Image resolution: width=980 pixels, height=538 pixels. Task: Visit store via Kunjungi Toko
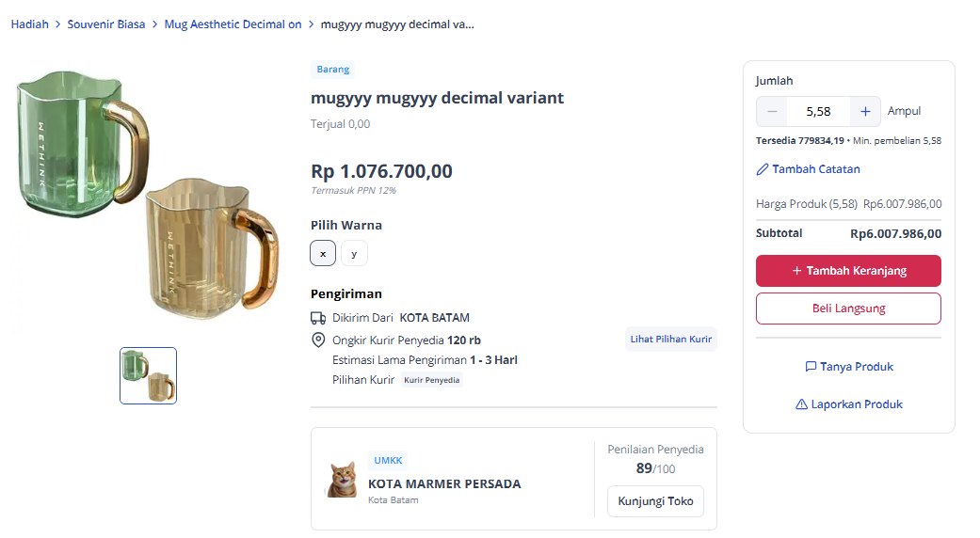pyautogui.click(x=655, y=501)
